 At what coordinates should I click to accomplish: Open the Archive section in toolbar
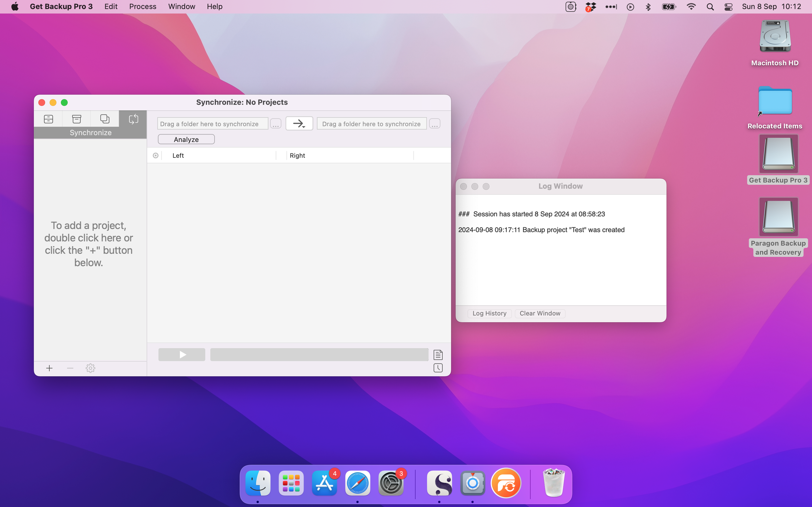point(76,119)
